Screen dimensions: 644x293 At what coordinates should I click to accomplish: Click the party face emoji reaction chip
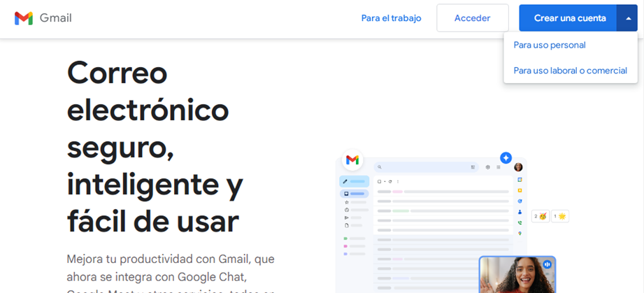coord(541,216)
